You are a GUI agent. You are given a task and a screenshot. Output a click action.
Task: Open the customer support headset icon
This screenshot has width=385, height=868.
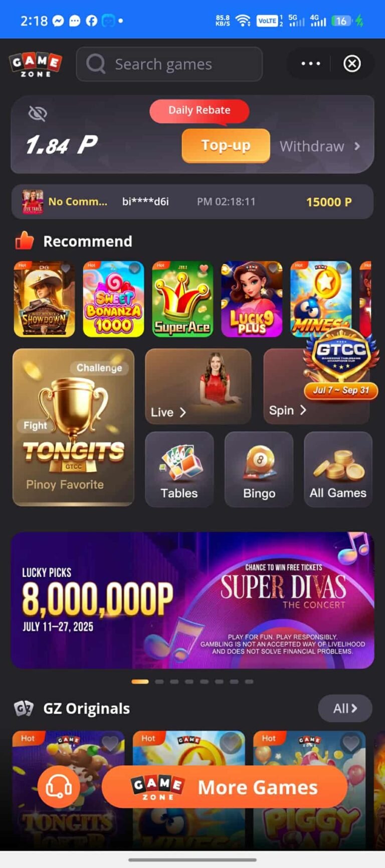[x=59, y=786]
